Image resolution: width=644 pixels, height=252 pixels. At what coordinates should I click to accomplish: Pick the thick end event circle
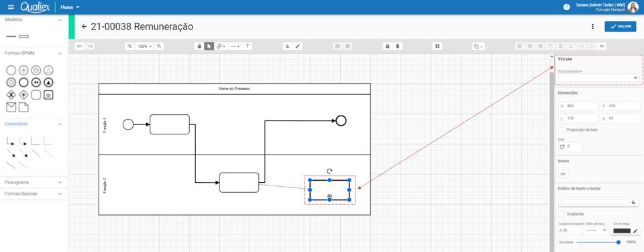23,83
